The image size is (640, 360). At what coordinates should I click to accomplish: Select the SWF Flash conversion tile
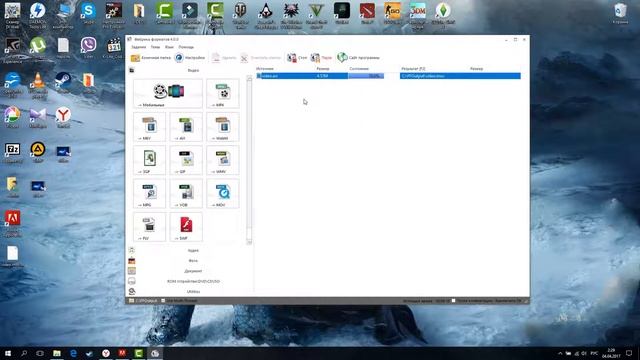pyautogui.click(x=186, y=227)
